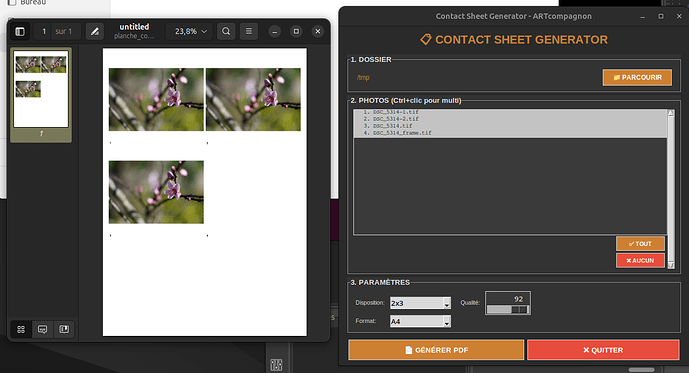Open the annotation pencil tool in the PDF viewer
689x373 pixels.
[x=94, y=31]
